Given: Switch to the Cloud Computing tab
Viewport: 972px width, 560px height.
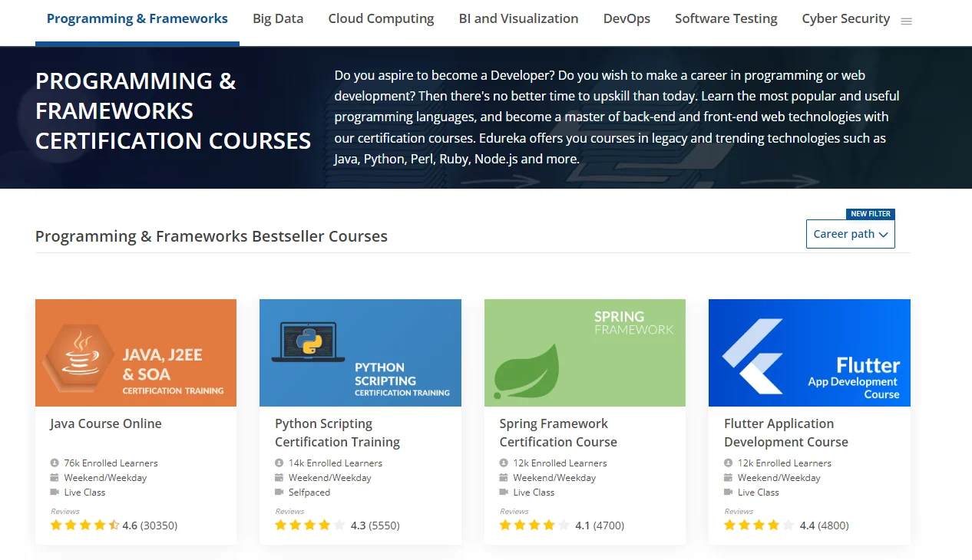Looking at the screenshot, I should pyautogui.click(x=381, y=18).
